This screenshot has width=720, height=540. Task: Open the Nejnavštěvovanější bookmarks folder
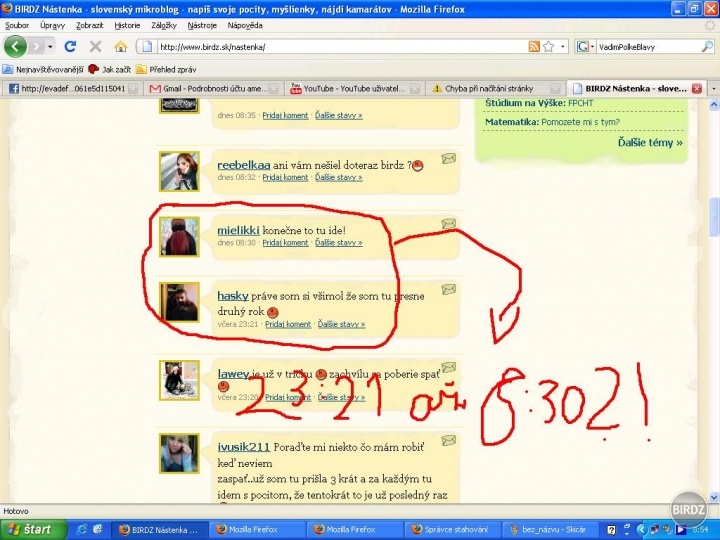coord(43,69)
